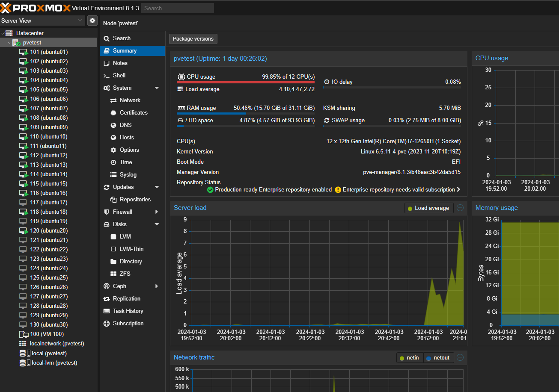The image size is (559, 392).
Task: Click the Package versions button
Action: coord(193,39)
